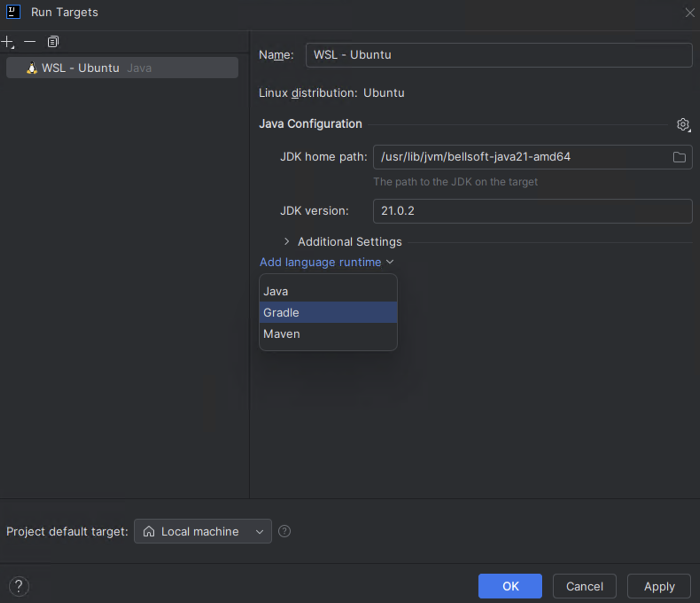
Task: Open Project default target combo box
Action: pyautogui.click(x=202, y=531)
